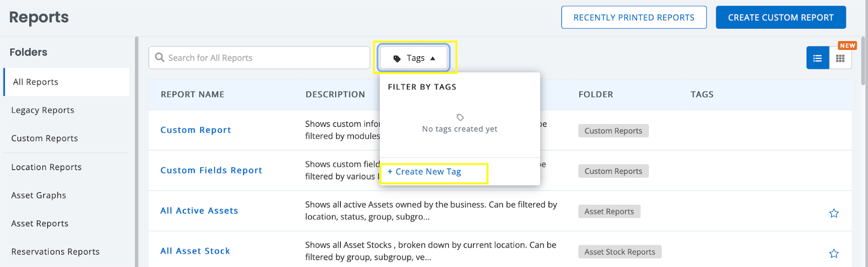Focus the Search for All Reports field
The height and width of the screenshot is (267, 868).
(x=259, y=57)
